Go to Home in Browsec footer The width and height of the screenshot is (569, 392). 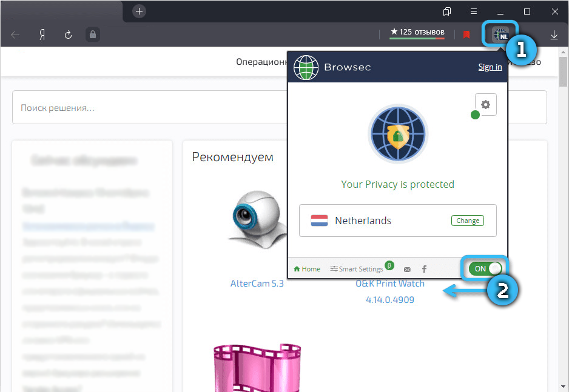pos(307,269)
